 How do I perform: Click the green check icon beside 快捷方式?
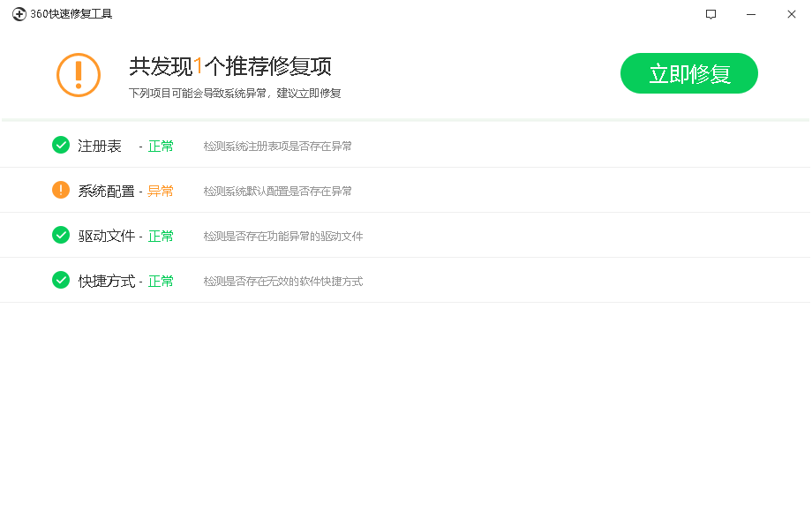coord(61,280)
